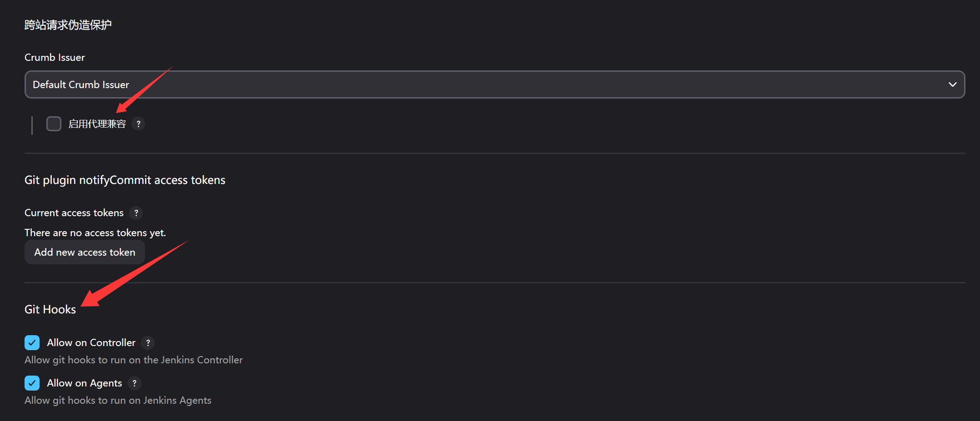This screenshot has width=980, height=421.
Task: Uncheck the Allow on Controller checkbox
Action: pyautogui.click(x=32, y=342)
